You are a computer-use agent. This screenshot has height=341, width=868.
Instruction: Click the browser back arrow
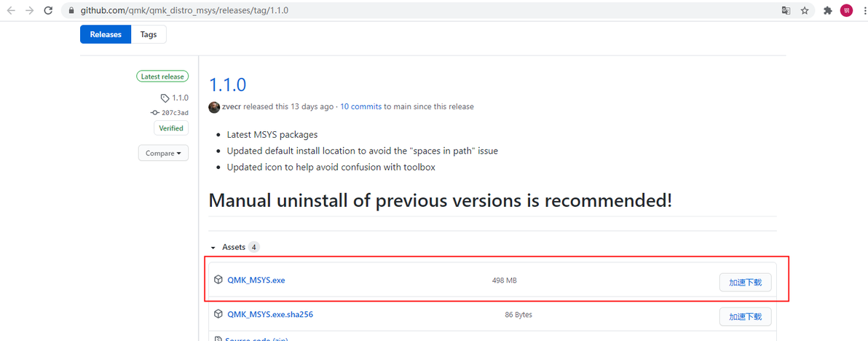[x=11, y=11]
